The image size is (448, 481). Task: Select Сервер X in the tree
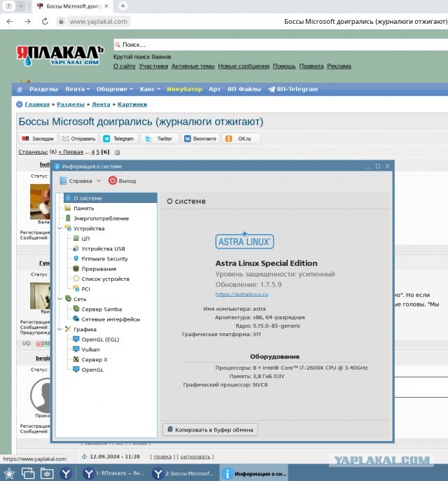[94, 360]
